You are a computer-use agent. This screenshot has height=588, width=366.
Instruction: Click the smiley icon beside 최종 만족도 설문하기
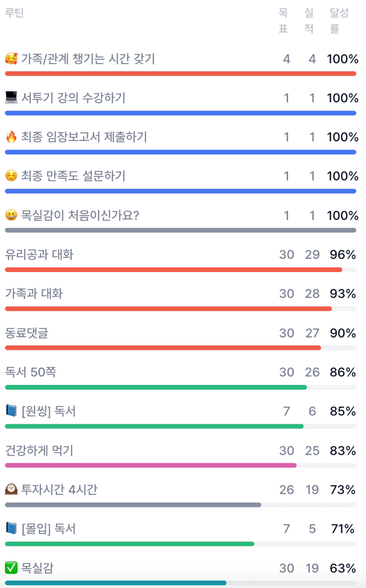tap(11, 176)
